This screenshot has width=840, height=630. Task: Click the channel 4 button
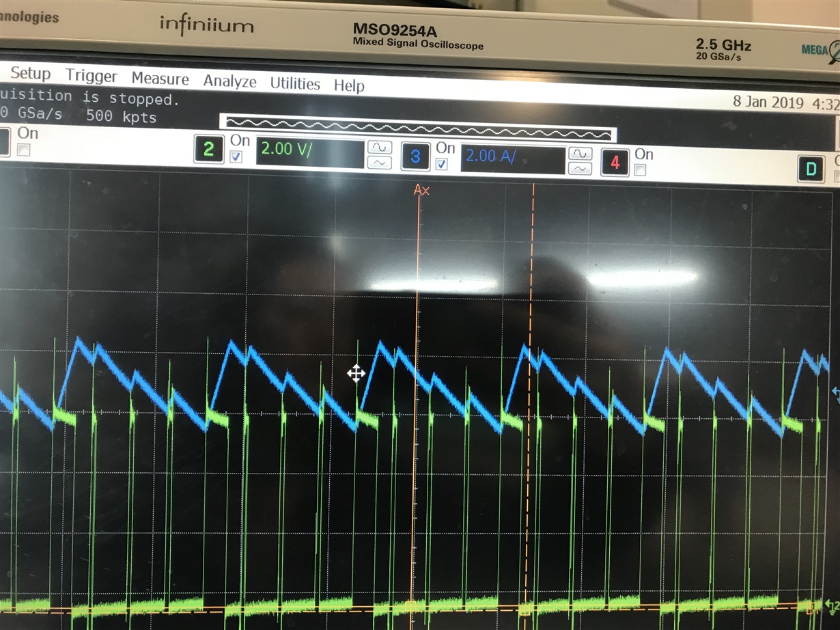point(615,163)
